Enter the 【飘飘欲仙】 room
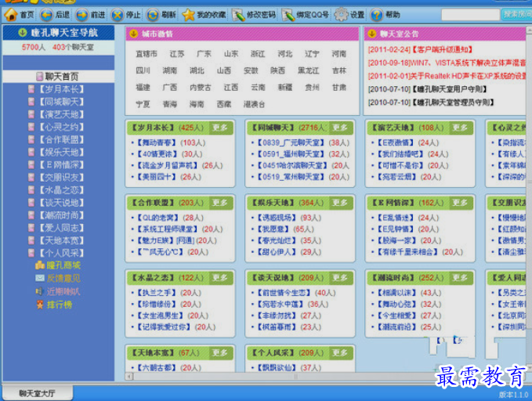 (277, 368)
